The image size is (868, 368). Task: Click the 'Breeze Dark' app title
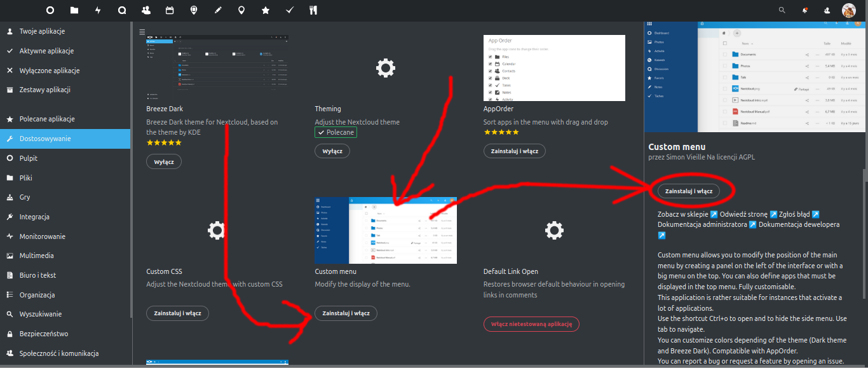click(165, 109)
